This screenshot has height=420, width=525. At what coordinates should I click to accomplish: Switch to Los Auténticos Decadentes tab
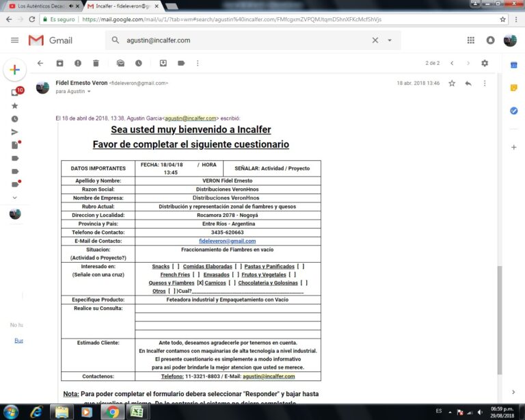click(38, 6)
